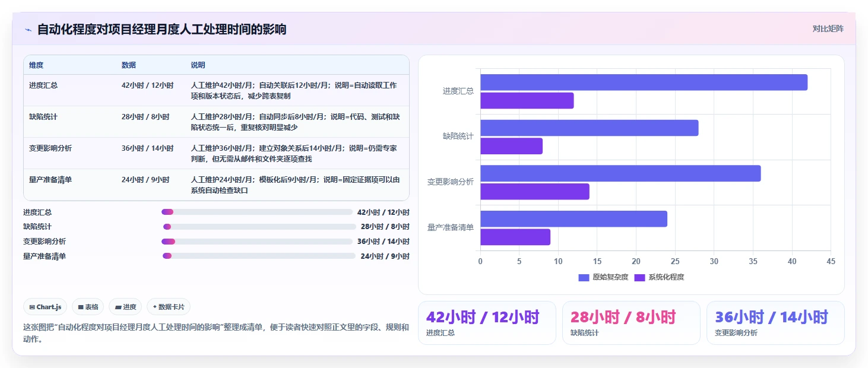Click table cell 28小时 / 8小时
This screenshot has height=368, width=868.
coord(145,116)
